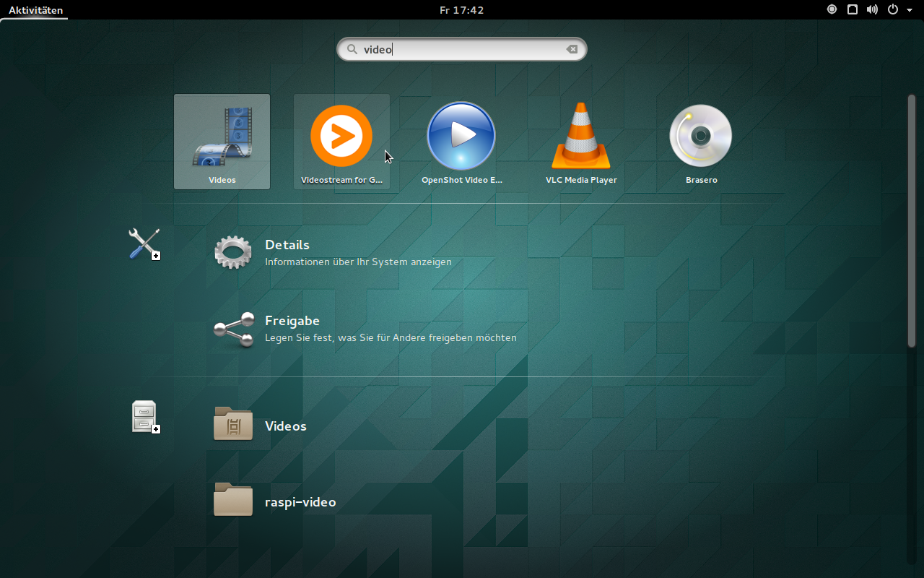Screen dimensions: 924x578
Task: Launch the Videos application
Action: click(222, 142)
